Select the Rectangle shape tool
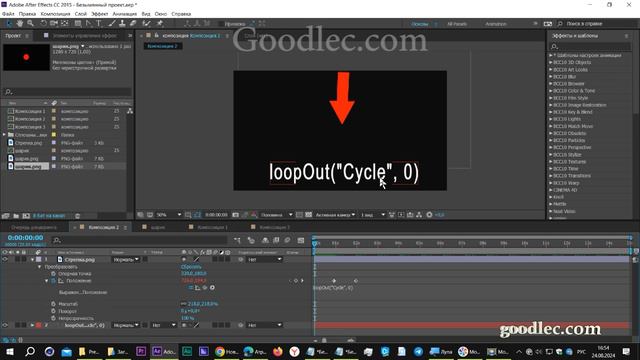The height and width of the screenshot is (360, 640). click(78, 24)
